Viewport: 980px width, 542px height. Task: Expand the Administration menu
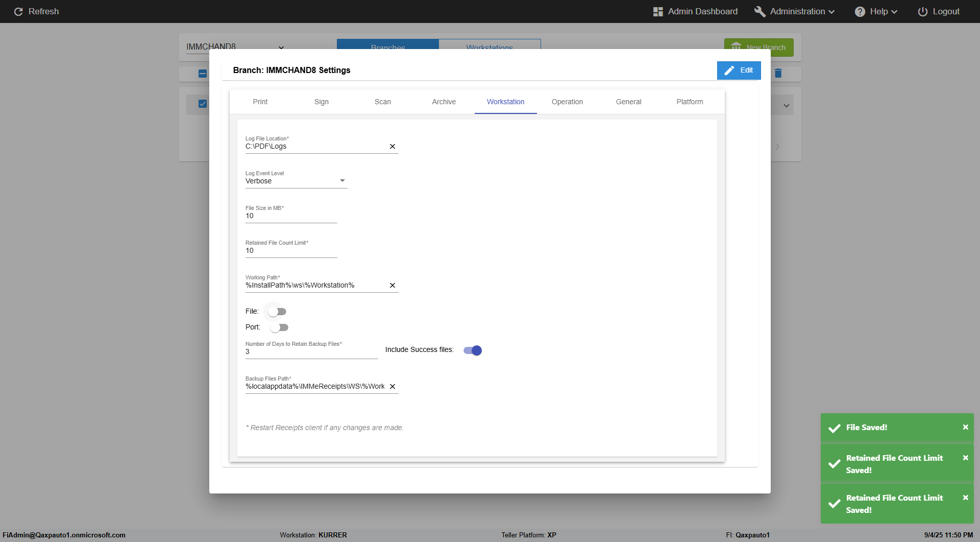794,11
